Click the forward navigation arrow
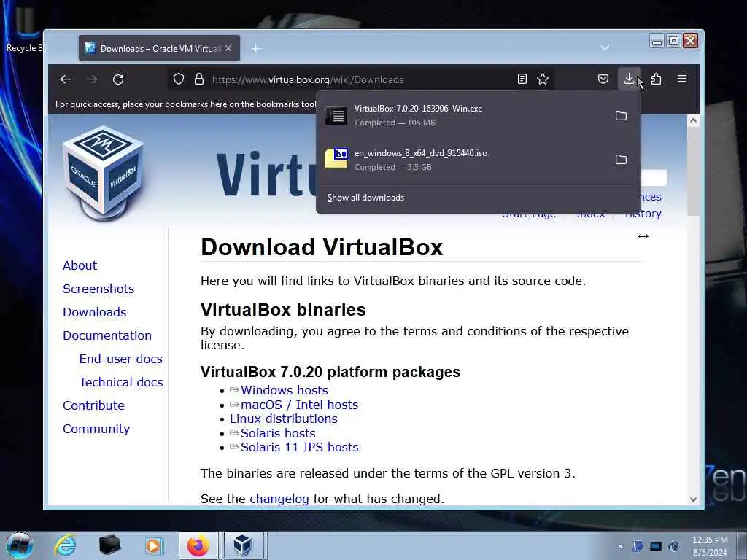Viewport: 747px width, 560px height. coord(92,79)
